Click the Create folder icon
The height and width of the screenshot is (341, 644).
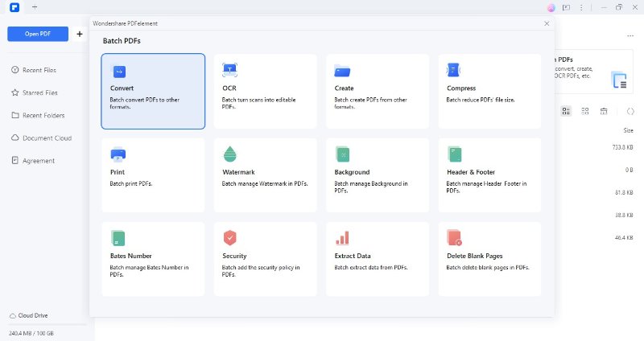(341, 71)
